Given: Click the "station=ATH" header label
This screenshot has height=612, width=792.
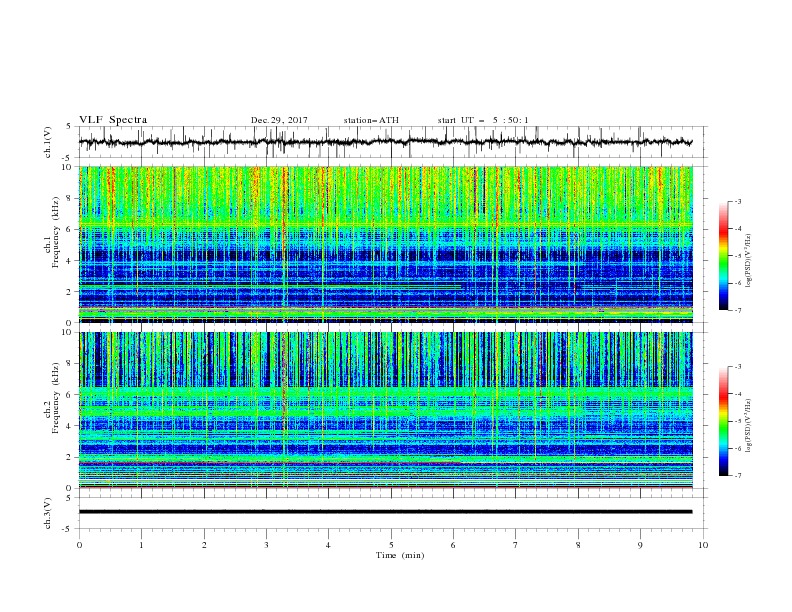Looking at the screenshot, I should 371,120.
